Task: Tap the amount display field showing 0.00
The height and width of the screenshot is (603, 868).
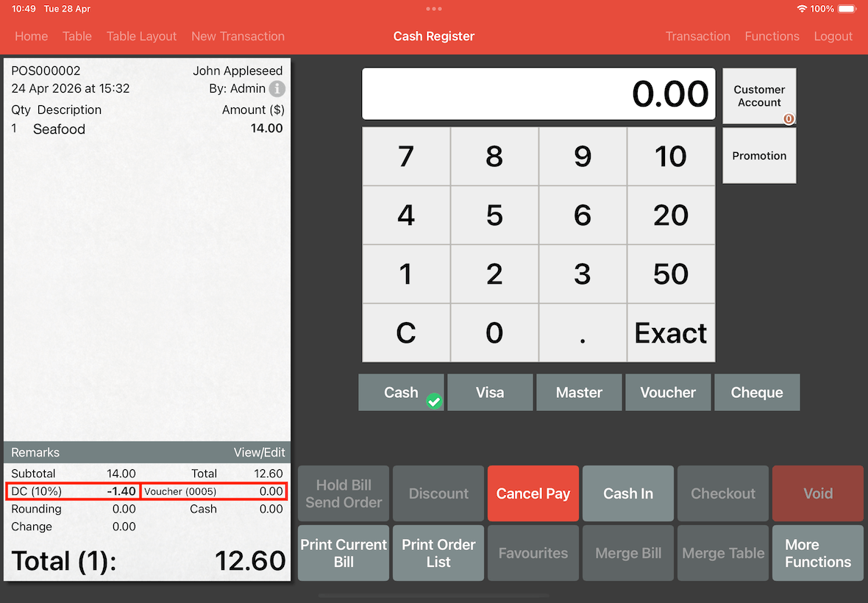Action: coord(538,94)
